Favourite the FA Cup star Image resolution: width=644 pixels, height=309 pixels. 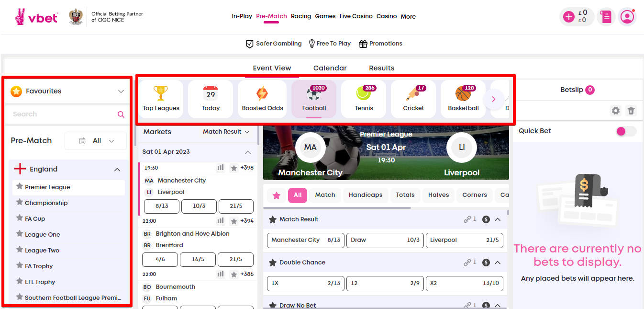(x=20, y=218)
